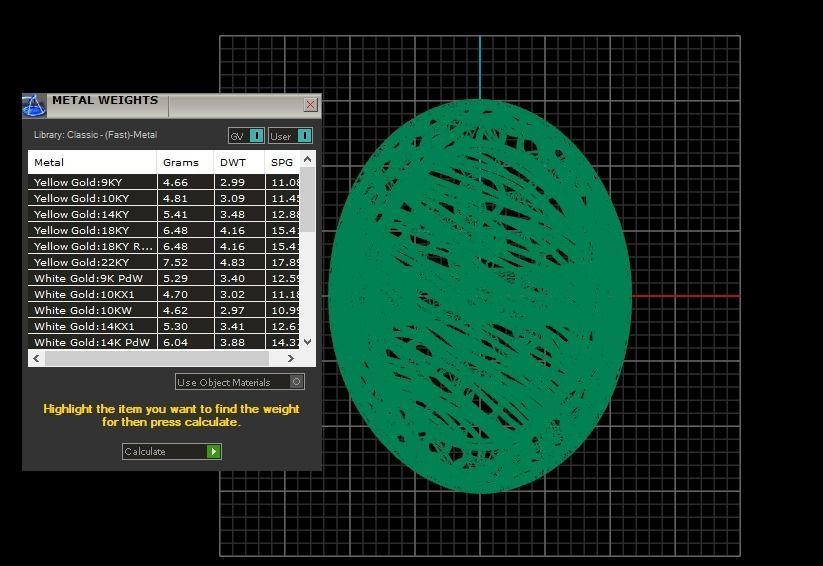Screen dimensions: 823x566
Task: Select the White Gold:10KW row
Action: point(164,310)
